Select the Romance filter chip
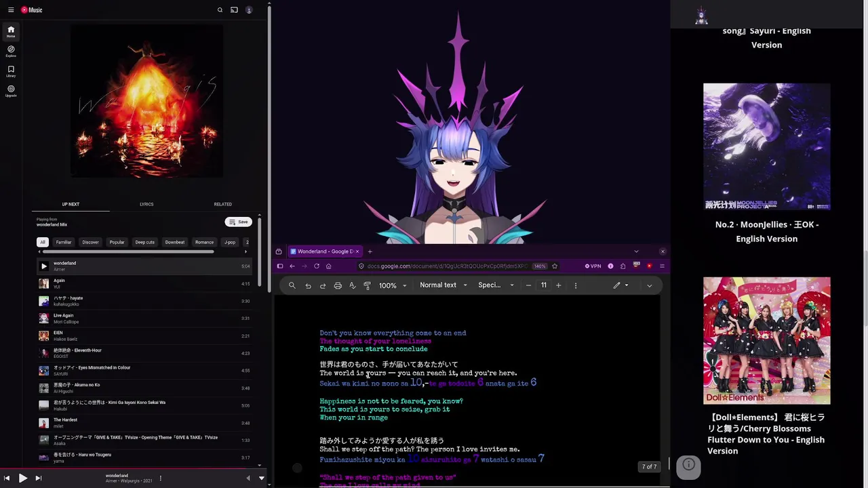The width and height of the screenshot is (868, 488). pos(204,242)
